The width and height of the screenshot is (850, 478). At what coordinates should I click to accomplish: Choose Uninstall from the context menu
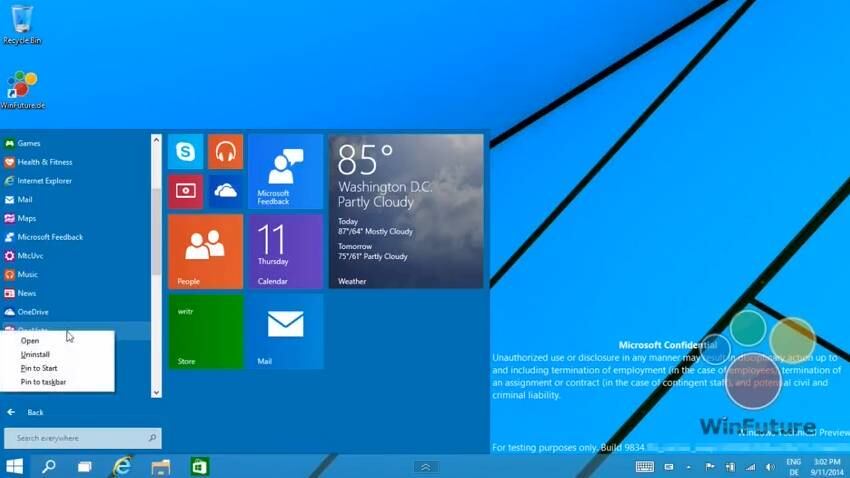[35, 354]
